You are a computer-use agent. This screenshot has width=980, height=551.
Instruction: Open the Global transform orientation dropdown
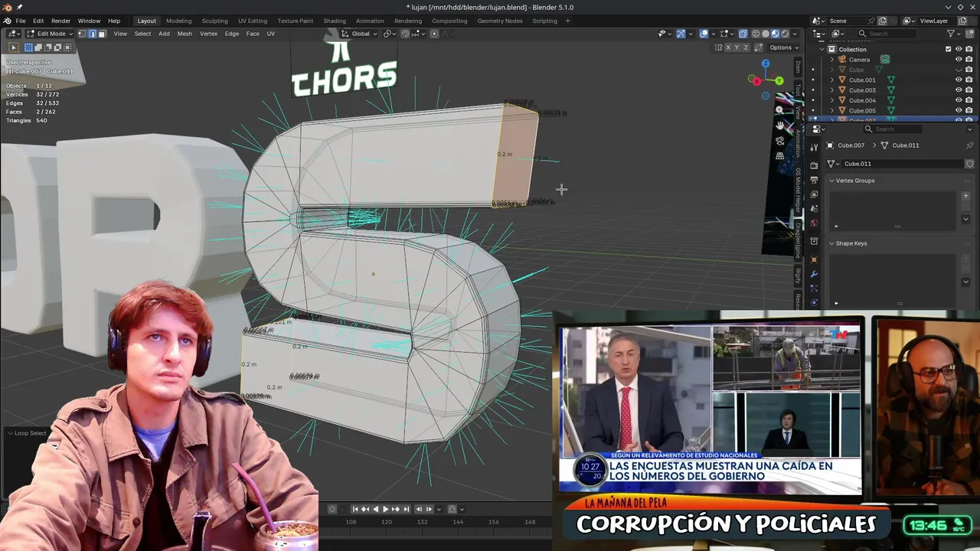tap(360, 34)
